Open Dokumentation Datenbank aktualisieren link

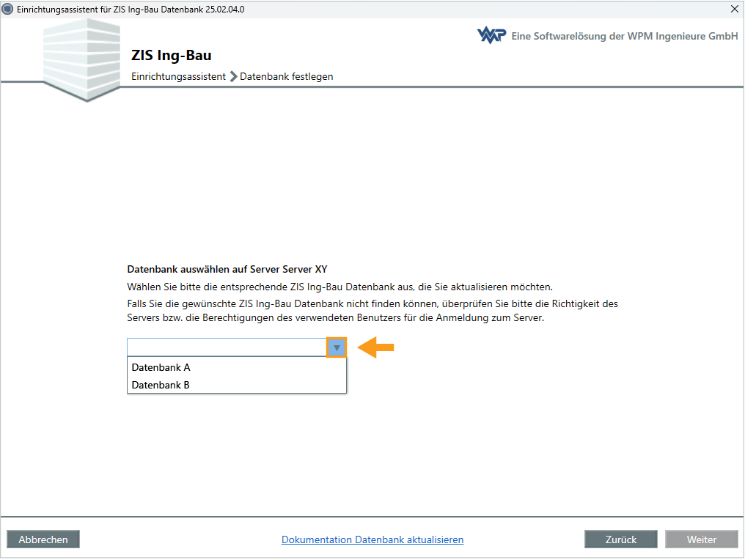pos(372,539)
